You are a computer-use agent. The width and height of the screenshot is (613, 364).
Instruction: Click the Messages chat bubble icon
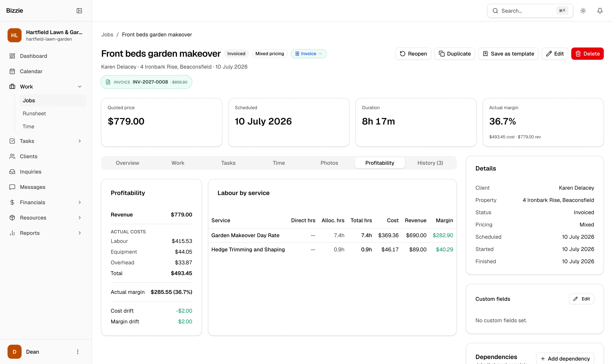pyautogui.click(x=12, y=187)
